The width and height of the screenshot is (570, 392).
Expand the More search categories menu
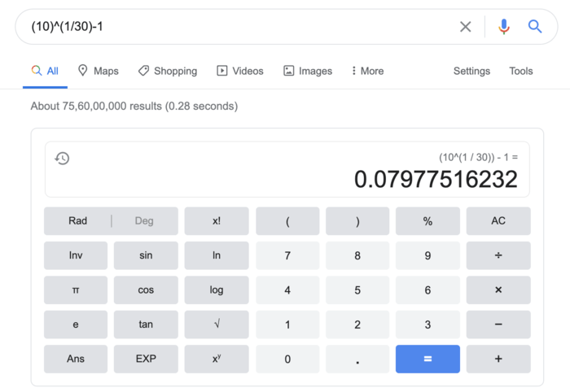click(x=367, y=71)
